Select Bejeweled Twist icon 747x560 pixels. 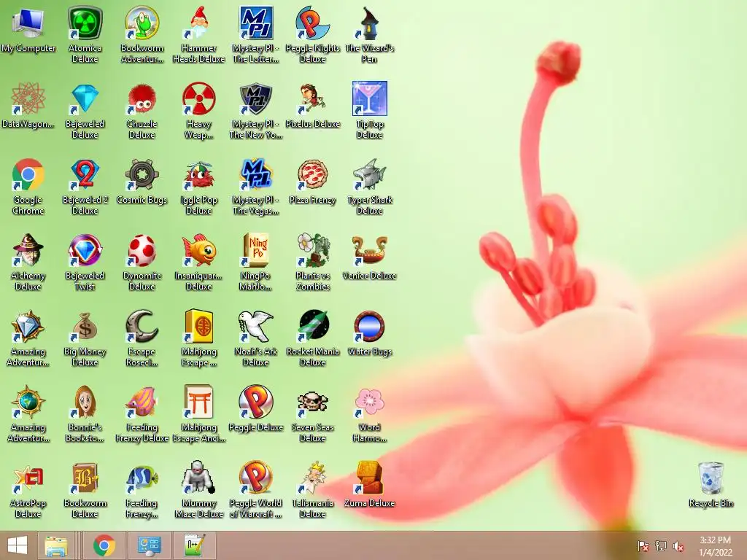[x=85, y=251]
